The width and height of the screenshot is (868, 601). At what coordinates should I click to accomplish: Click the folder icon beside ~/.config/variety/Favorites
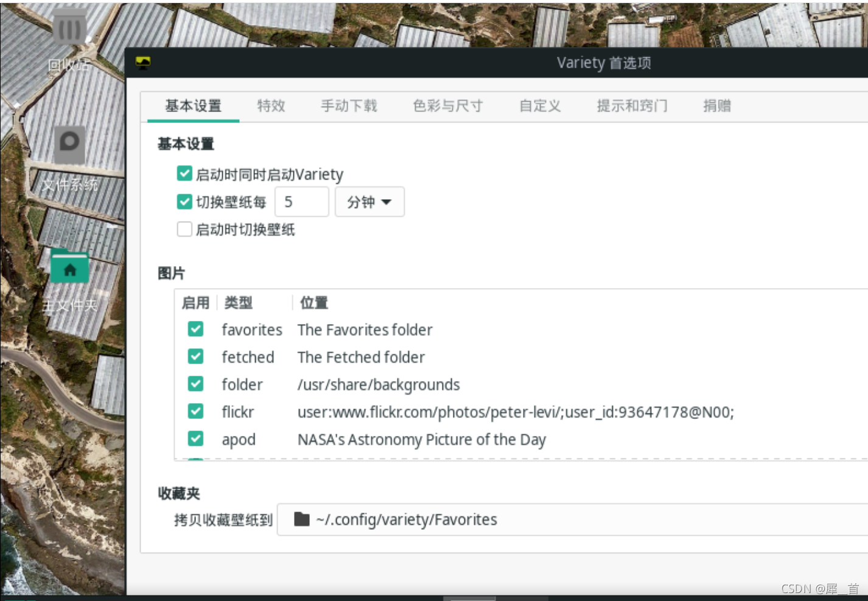pyautogui.click(x=301, y=519)
